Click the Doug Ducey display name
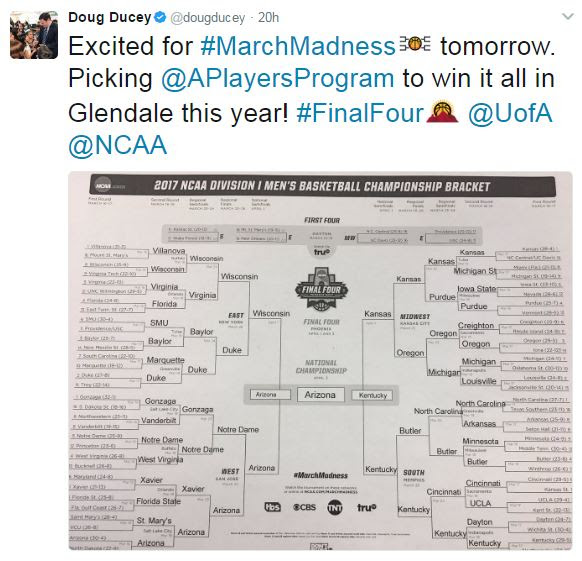 coord(109,17)
